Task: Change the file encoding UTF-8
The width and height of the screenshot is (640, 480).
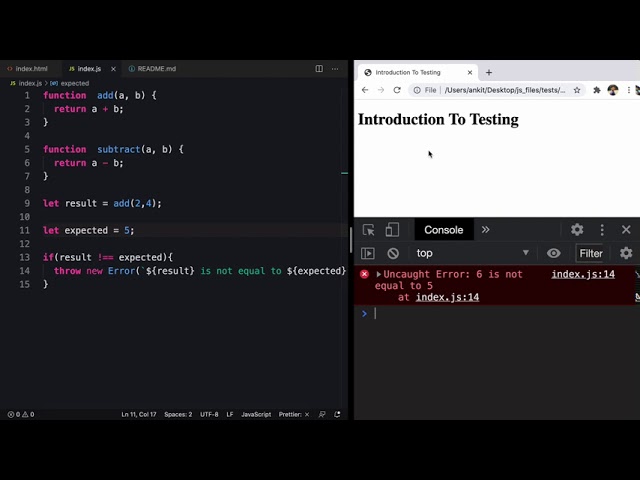Action: 209,414
